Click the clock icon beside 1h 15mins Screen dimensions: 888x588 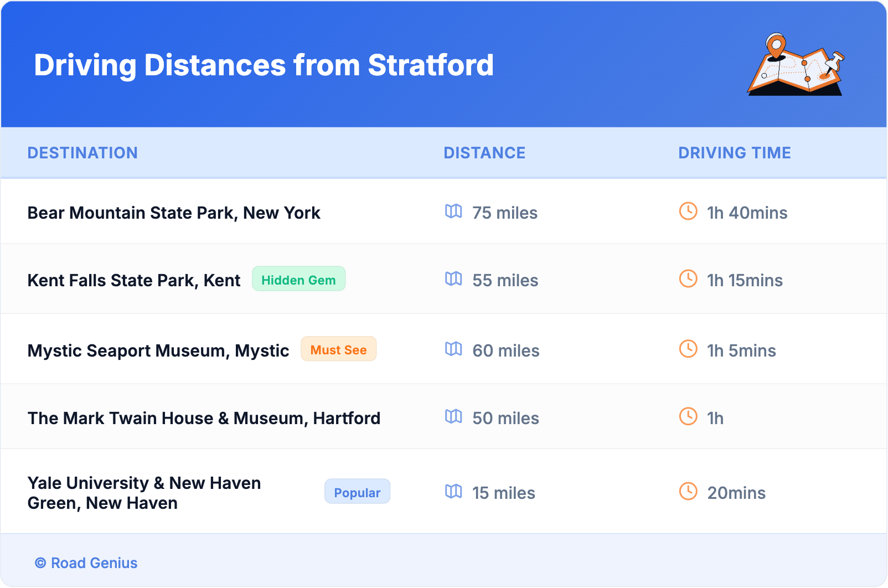(x=688, y=278)
